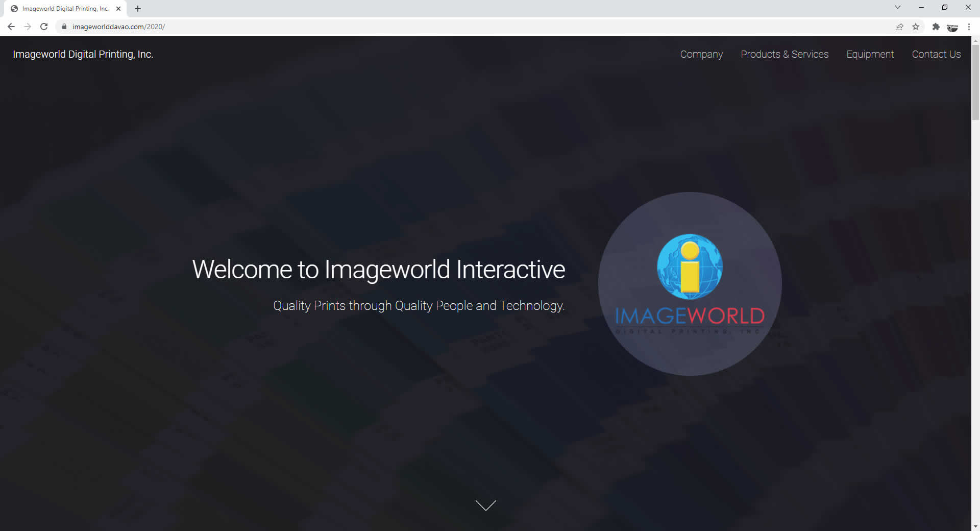Open the Equipment menu item
The width and height of the screenshot is (980, 531).
[x=870, y=54]
